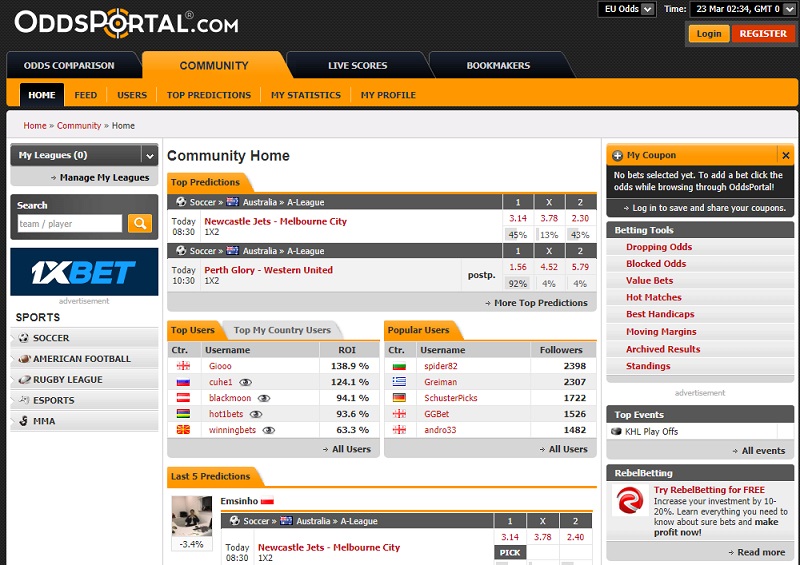This screenshot has height=565, width=800.
Task: Click the soccer ball icon beside SOCCER
Action: 23,338
